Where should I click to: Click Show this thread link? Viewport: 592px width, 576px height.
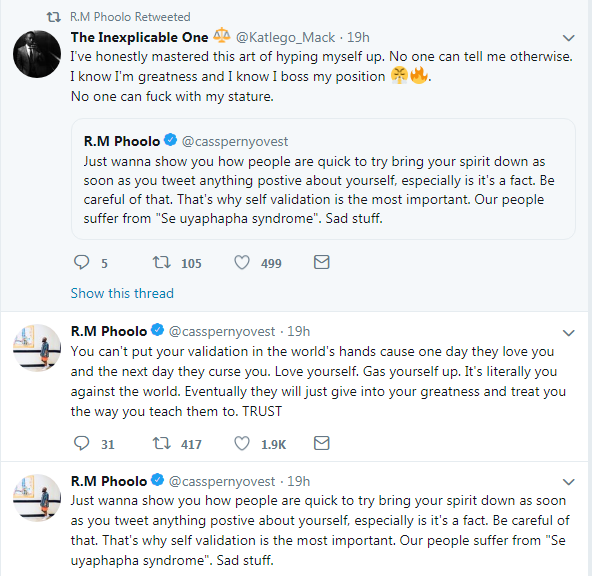point(122,293)
